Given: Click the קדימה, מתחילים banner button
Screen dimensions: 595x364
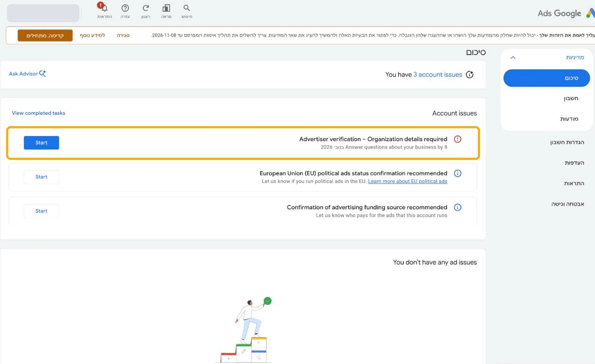Looking at the screenshot, I should [x=45, y=36].
